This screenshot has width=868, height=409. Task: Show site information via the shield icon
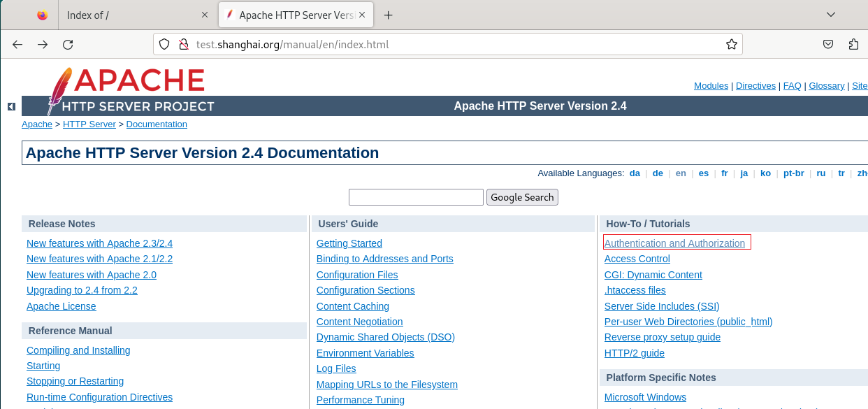tap(164, 45)
